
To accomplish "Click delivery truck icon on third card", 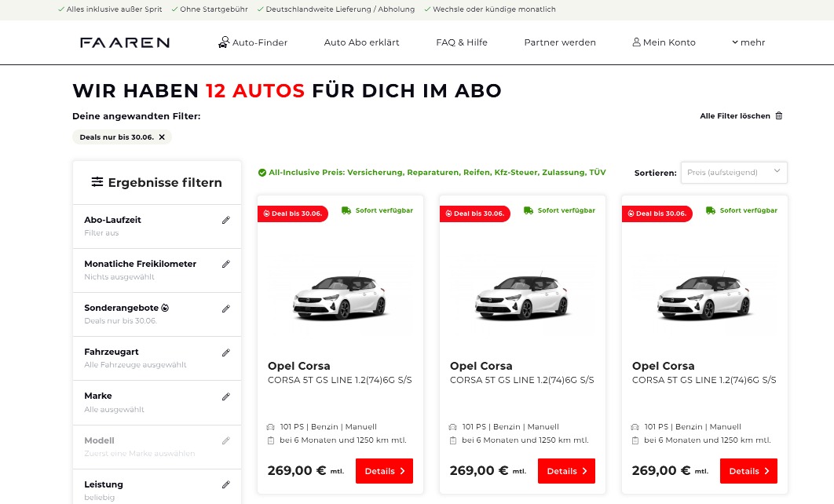I will pyautogui.click(x=711, y=210).
